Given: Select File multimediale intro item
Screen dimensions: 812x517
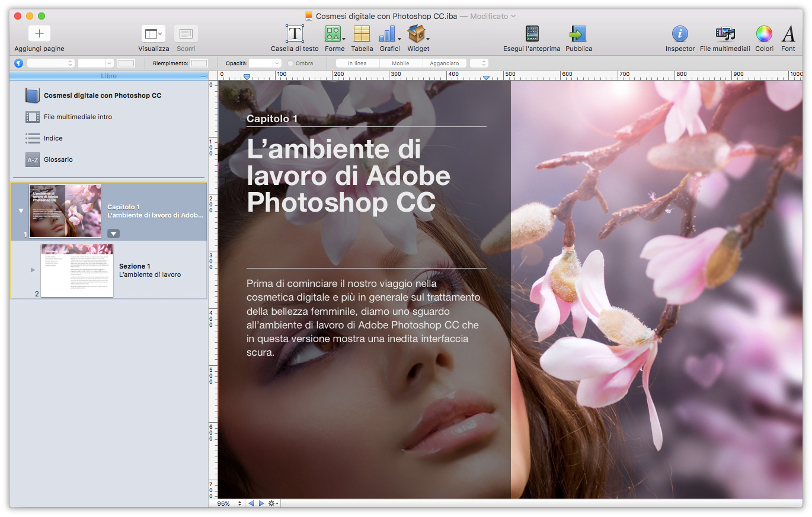Looking at the screenshot, I should pos(78,117).
